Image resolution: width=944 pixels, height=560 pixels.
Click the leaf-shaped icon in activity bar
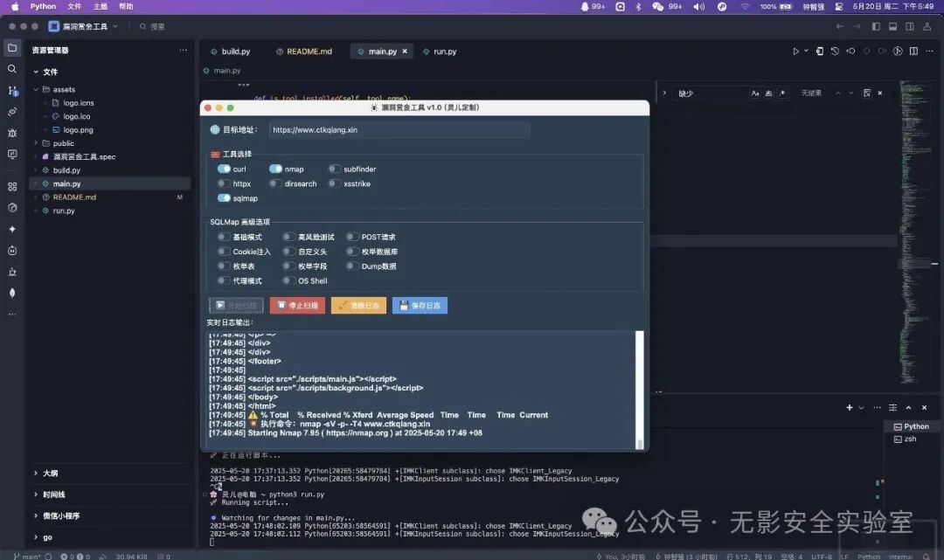(12, 293)
